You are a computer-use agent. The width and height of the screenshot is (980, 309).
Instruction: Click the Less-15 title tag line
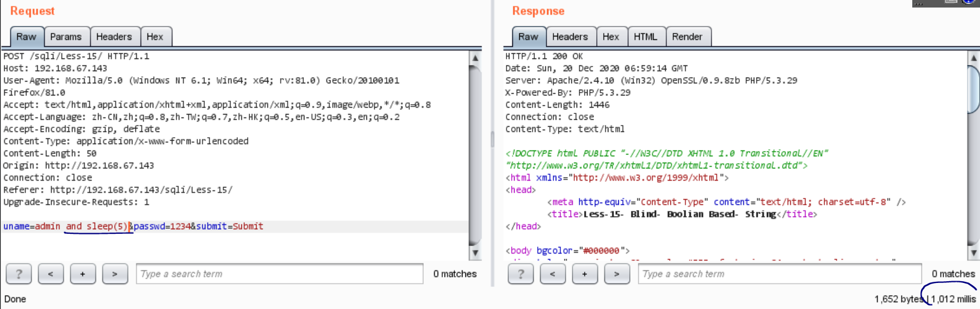point(682,214)
